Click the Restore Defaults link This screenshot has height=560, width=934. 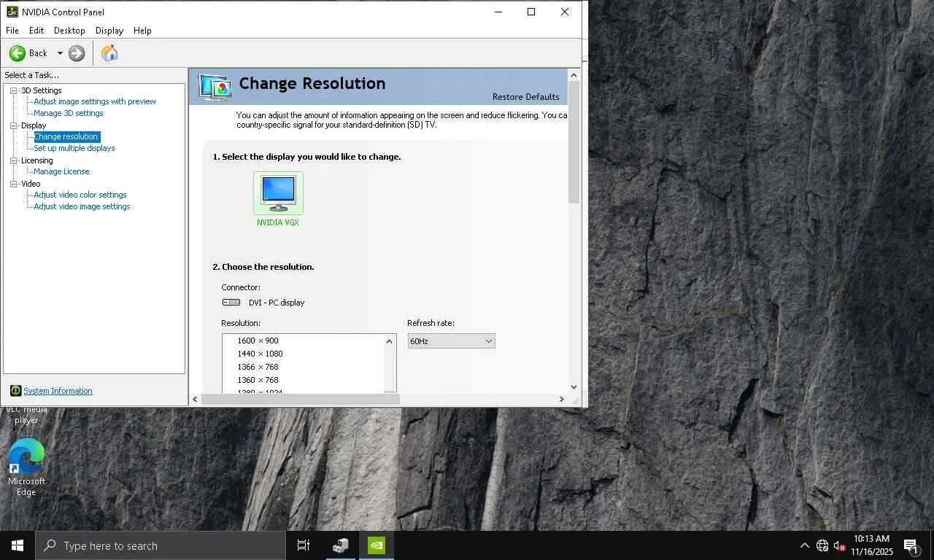pyautogui.click(x=525, y=97)
